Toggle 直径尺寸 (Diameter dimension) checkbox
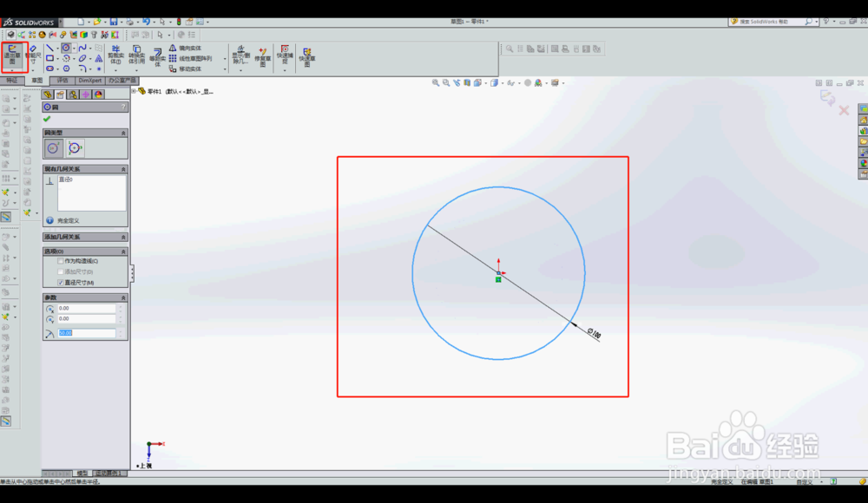The width and height of the screenshot is (868, 503). pos(61,283)
